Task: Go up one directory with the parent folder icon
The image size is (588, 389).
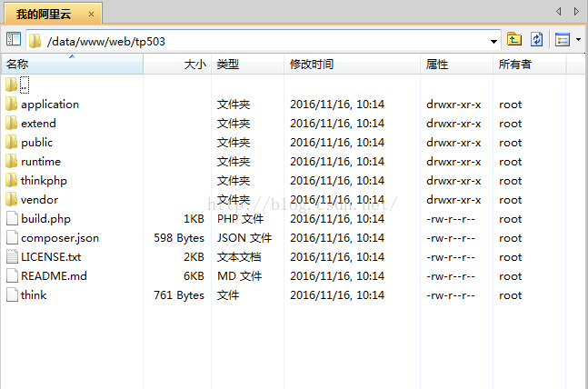Action: tap(514, 39)
